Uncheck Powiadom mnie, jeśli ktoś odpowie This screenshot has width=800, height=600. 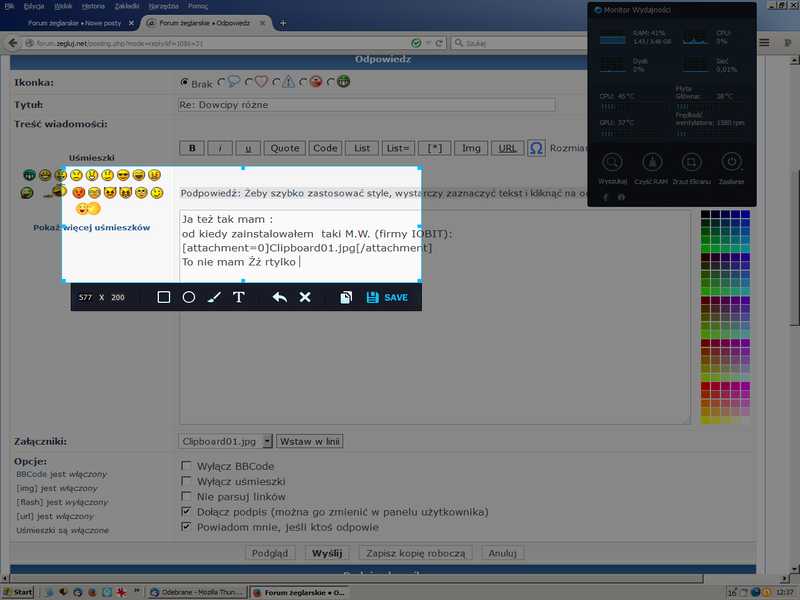[186, 526]
